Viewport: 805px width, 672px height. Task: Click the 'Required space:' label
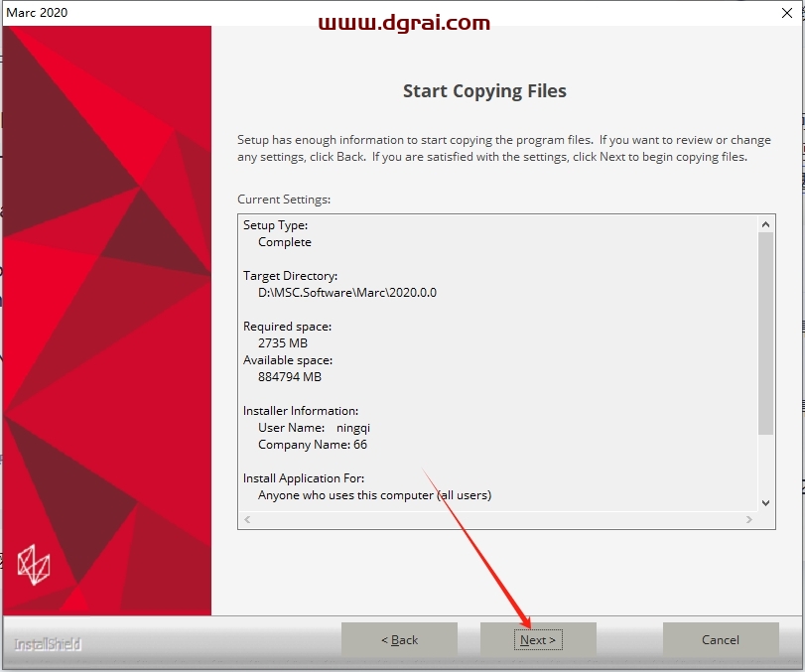pyautogui.click(x=287, y=327)
